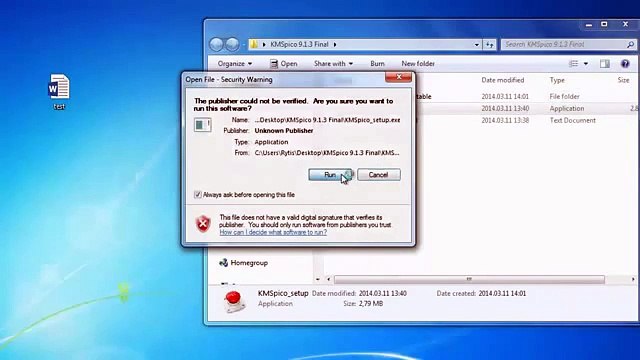Click the navigation pane scroll down arrow

coord(318,279)
